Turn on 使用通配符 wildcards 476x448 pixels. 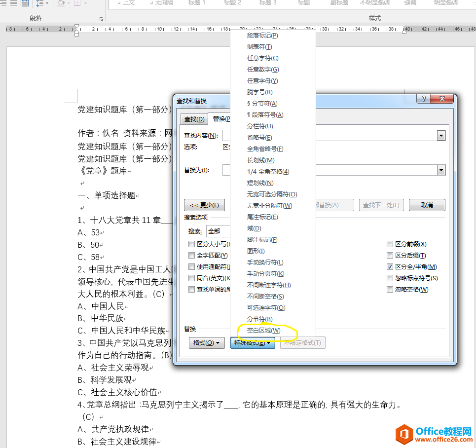(x=191, y=266)
